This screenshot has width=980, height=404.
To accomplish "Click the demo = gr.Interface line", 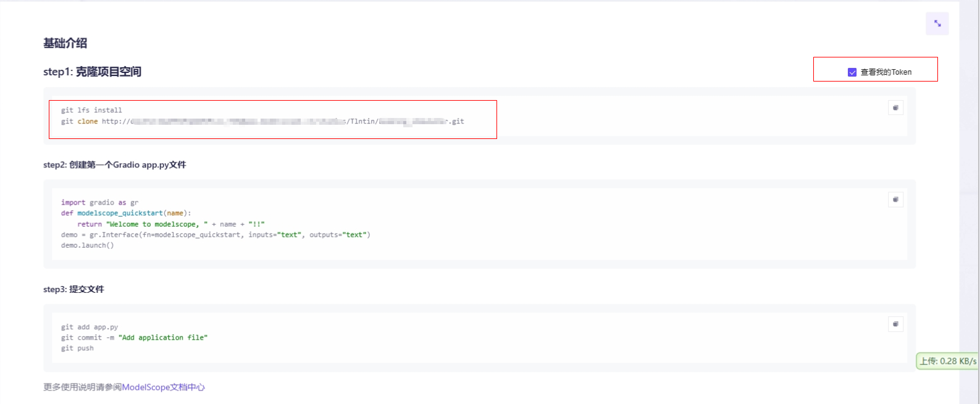I will (216, 235).
